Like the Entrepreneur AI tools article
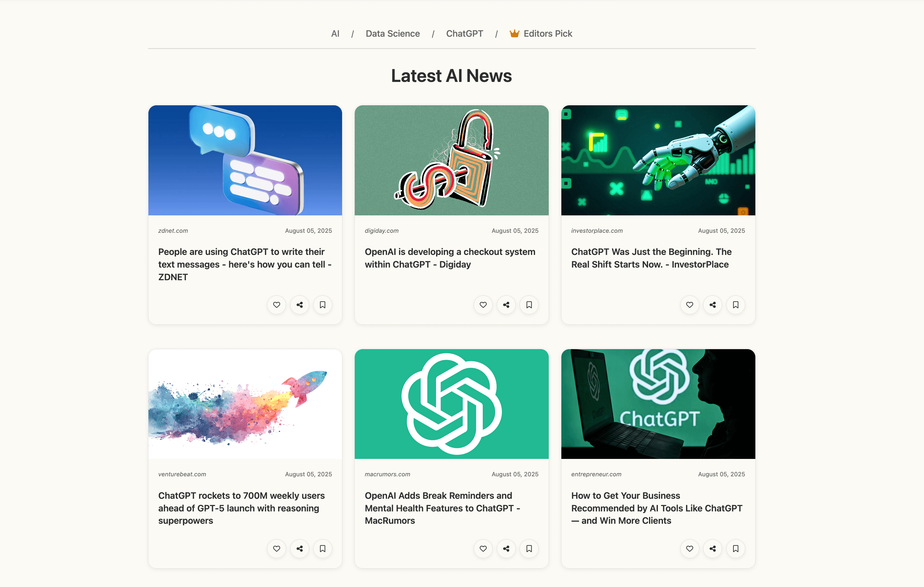Image resolution: width=924 pixels, height=587 pixels. click(689, 549)
